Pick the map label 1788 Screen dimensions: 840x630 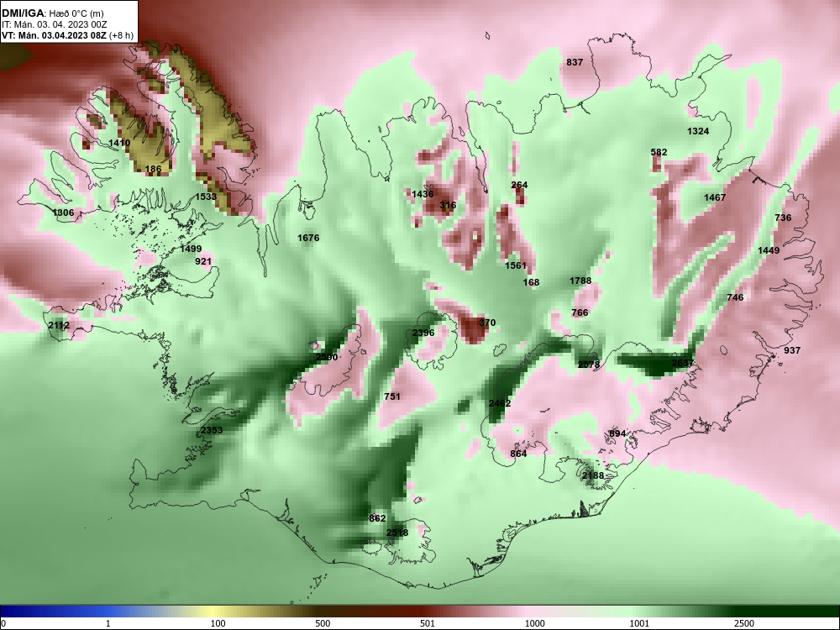[580, 281]
